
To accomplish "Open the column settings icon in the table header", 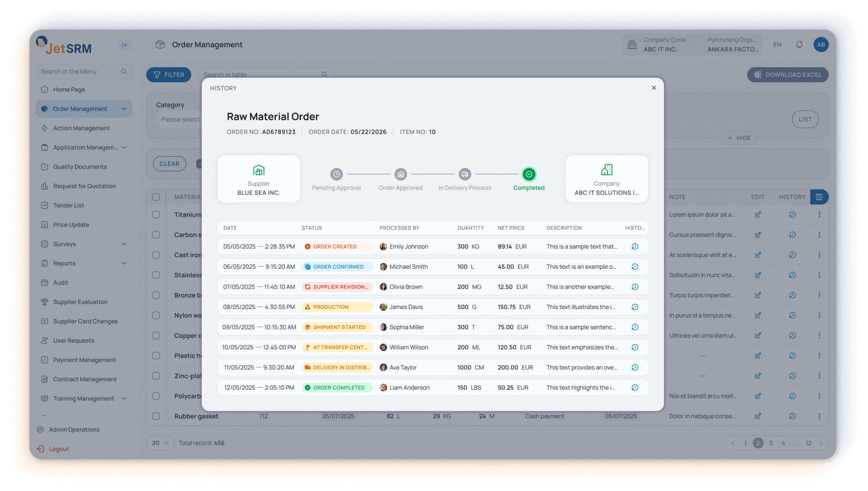I will tap(819, 197).
